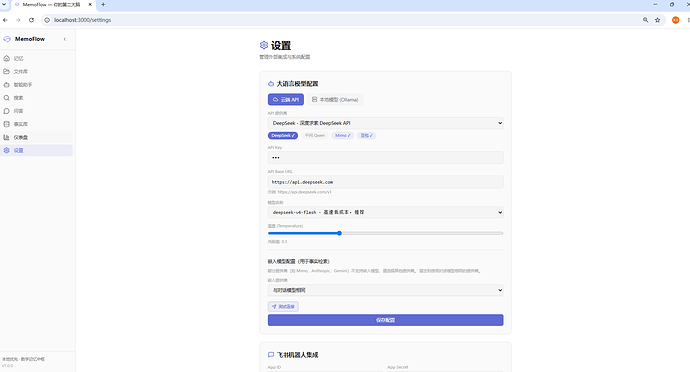Image resolution: width=690 pixels, height=372 pixels.
Task: Open the 嵌入提供商 与对话模型相同 dropdown
Action: [385, 290]
